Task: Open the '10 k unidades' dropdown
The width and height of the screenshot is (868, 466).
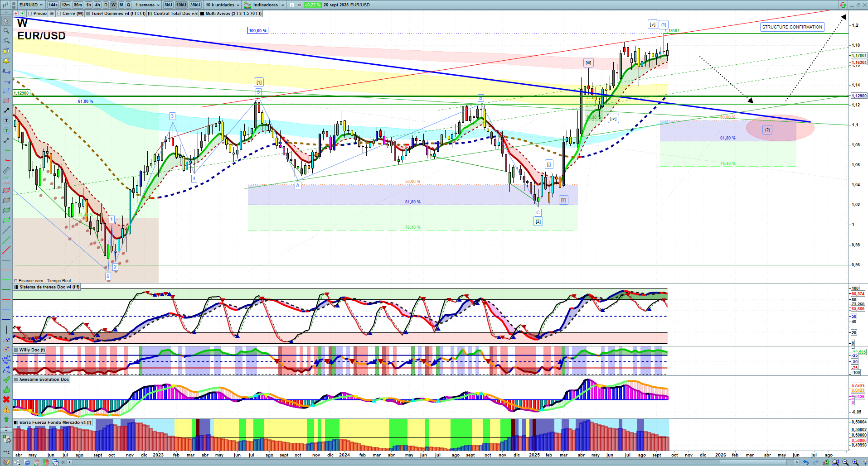Action: 223,5
